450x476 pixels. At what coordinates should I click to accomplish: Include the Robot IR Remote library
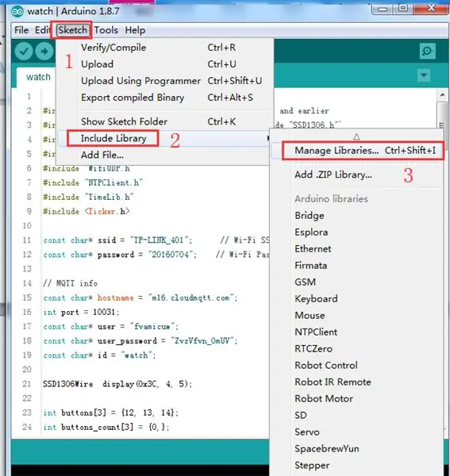pos(333,382)
